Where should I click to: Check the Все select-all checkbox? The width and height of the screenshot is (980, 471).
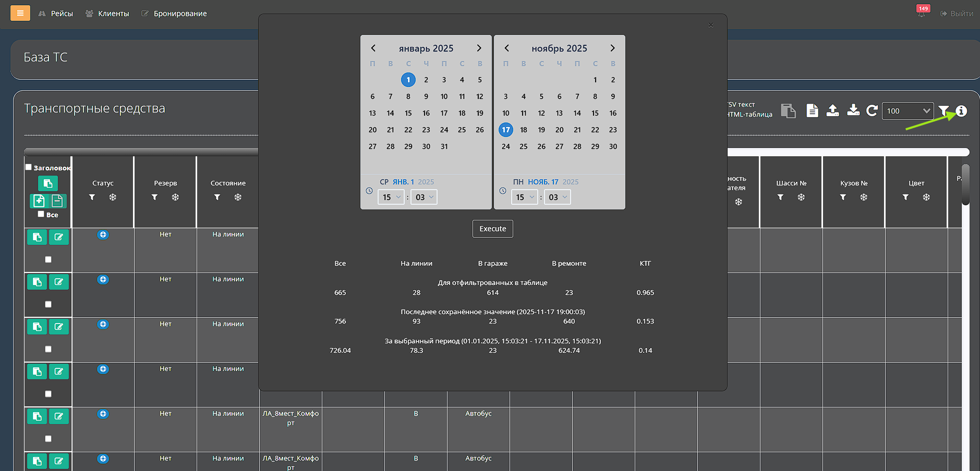[41, 214]
